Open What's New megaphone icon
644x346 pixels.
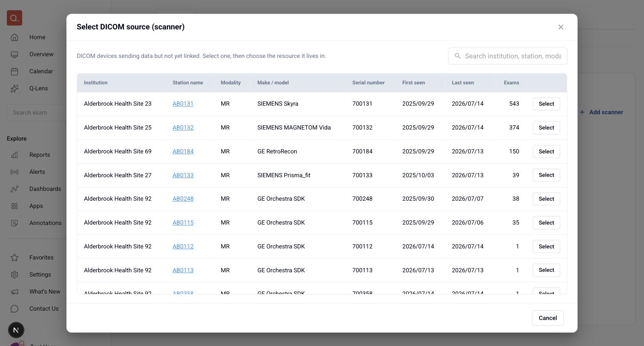click(x=14, y=291)
